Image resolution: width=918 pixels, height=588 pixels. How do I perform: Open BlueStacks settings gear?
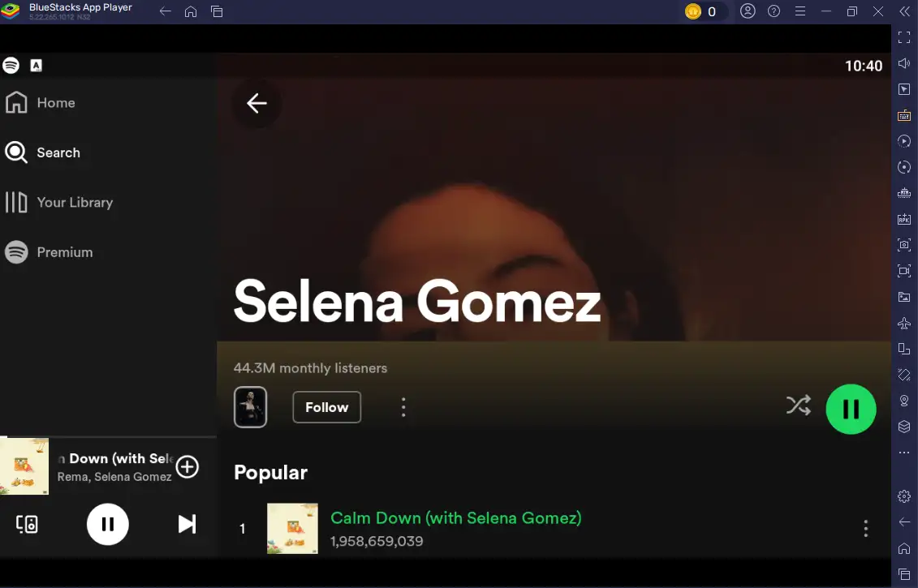pos(904,496)
